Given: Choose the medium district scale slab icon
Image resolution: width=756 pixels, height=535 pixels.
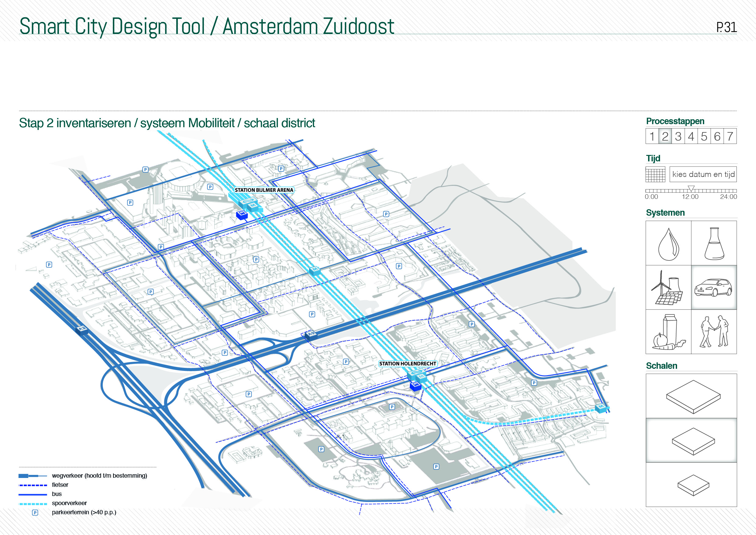Looking at the screenshot, I should [x=691, y=441].
